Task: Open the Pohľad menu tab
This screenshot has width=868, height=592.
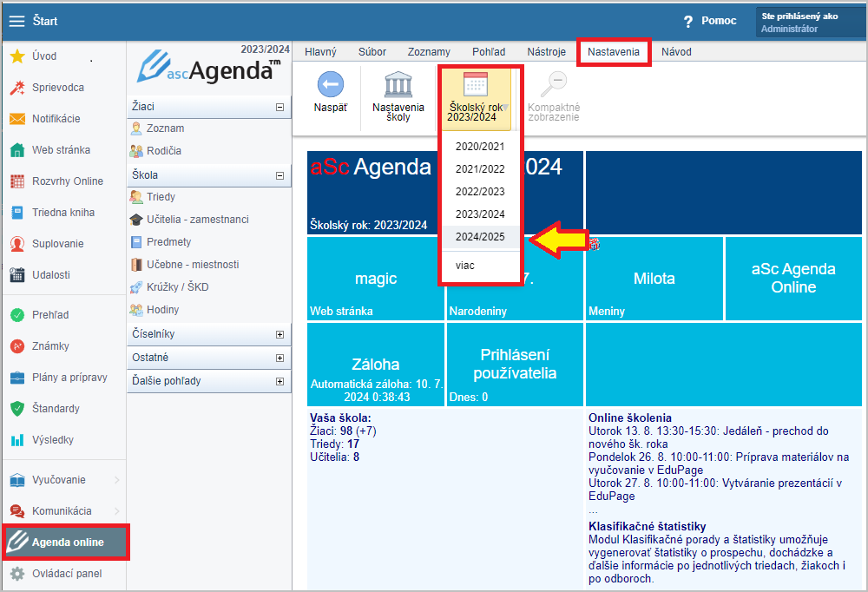Action: (x=489, y=52)
